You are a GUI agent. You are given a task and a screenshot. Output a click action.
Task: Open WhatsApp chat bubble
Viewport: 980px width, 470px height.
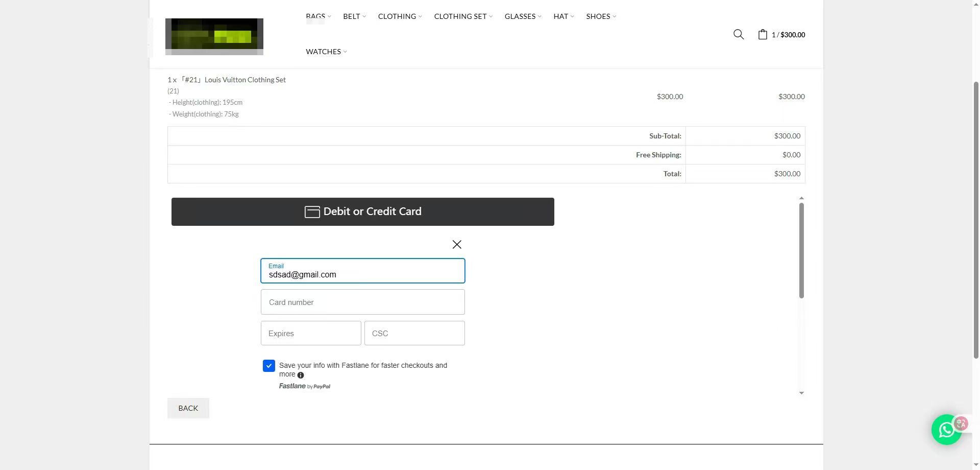pyautogui.click(x=946, y=430)
